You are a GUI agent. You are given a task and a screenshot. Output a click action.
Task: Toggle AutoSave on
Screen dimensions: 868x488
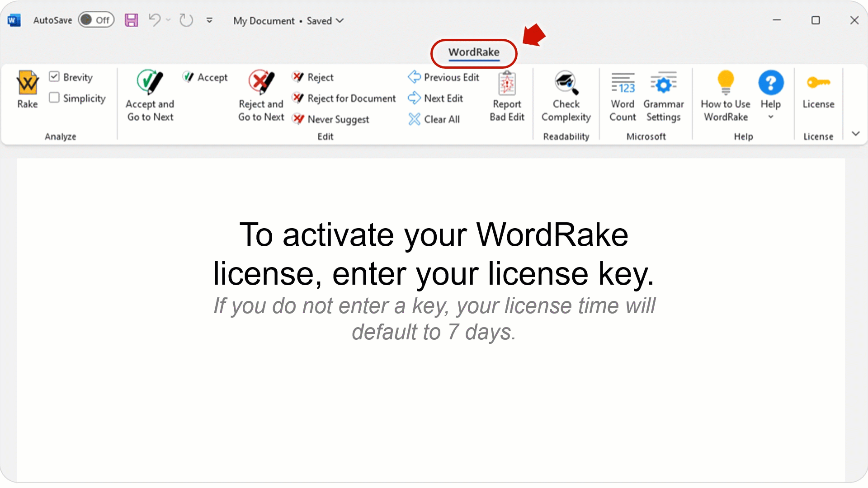(96, 20)
